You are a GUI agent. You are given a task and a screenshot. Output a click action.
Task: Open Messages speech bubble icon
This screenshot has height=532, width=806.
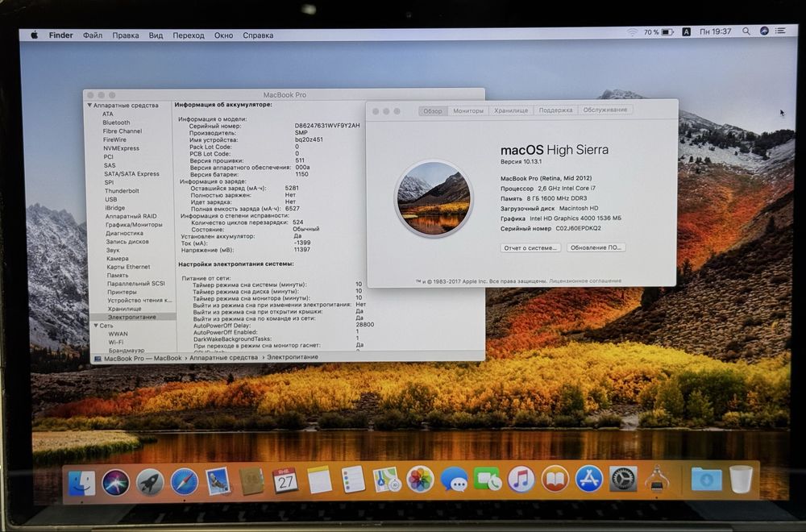(454, 480)
